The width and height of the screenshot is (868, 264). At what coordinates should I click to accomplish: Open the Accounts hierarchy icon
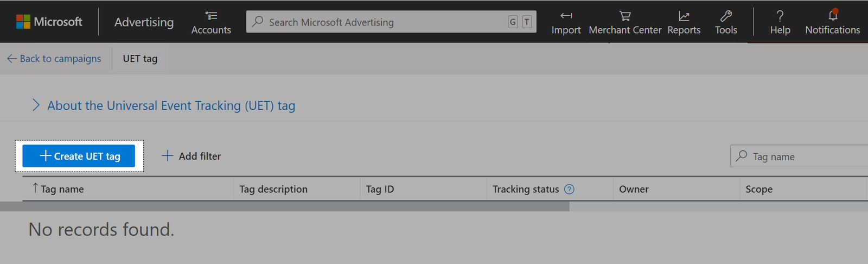[x=211, y=16]
